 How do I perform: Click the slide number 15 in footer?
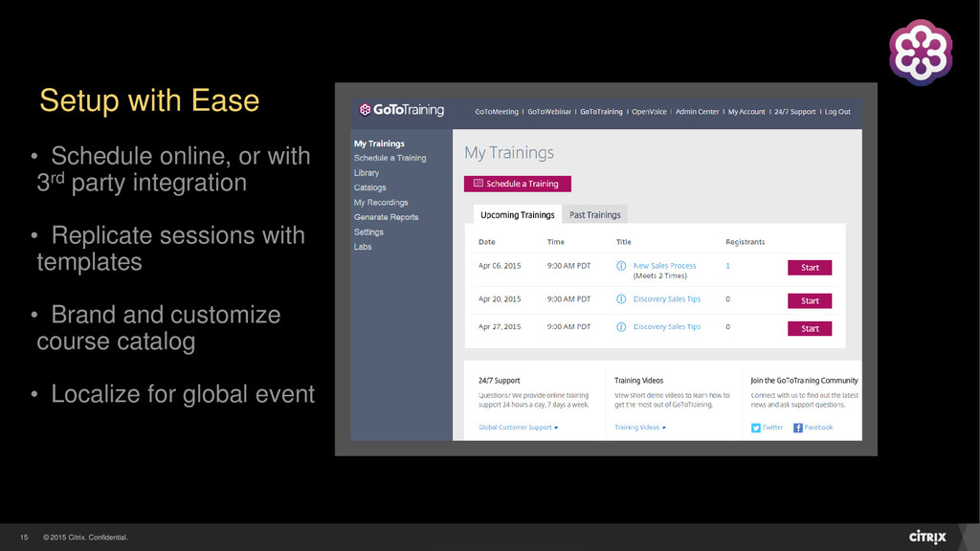click(x=24, y=538)
